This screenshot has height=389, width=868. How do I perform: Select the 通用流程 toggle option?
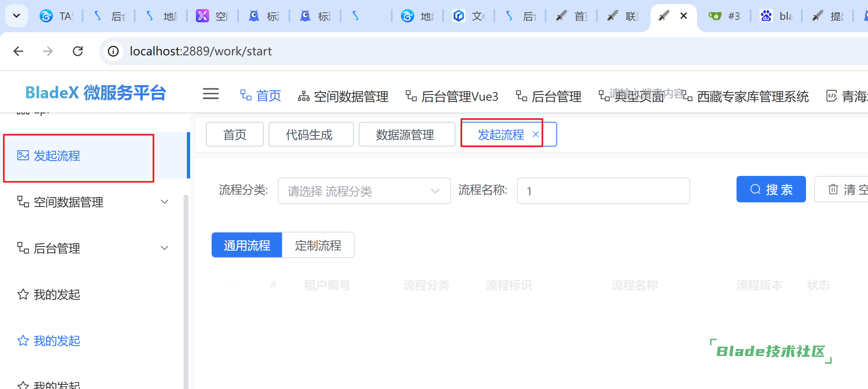247,245
